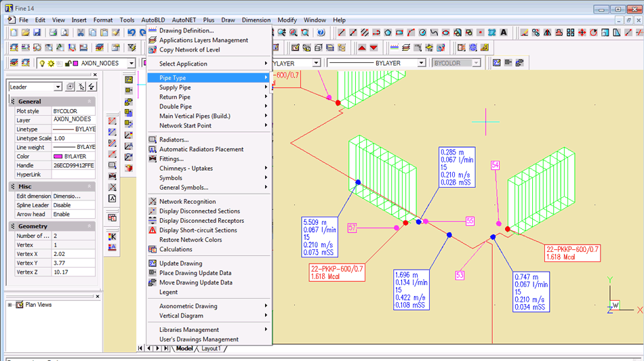This screenshot has height=361, width=644.
Task: Expand the Plan Views tree node
Action: [10, 305]
